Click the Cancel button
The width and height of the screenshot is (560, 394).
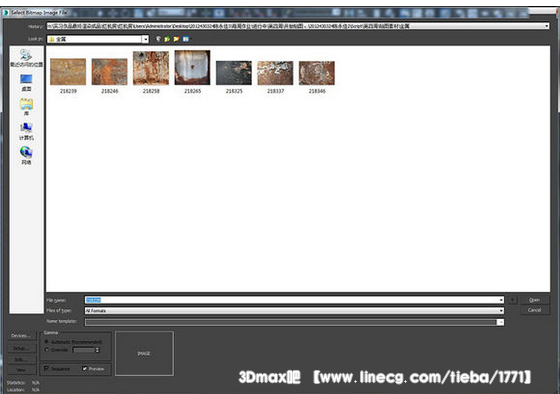click(534, 310)
